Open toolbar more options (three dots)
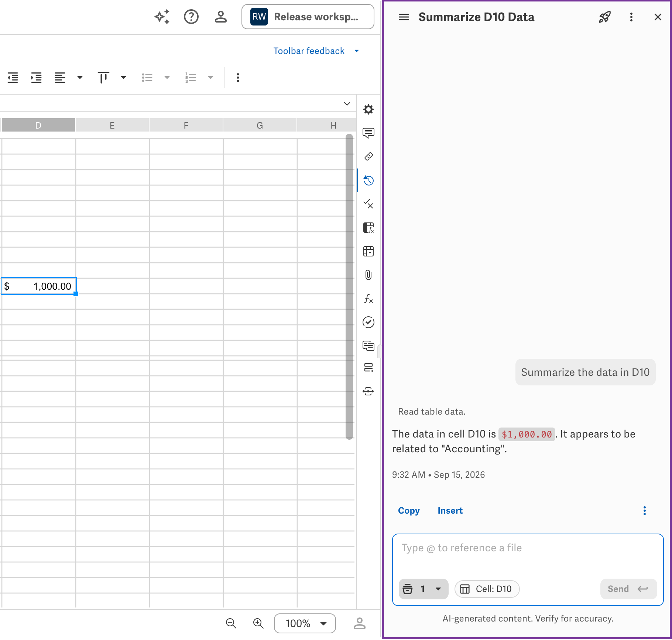Viewport: 672px width, 640px height. [238, 78]
